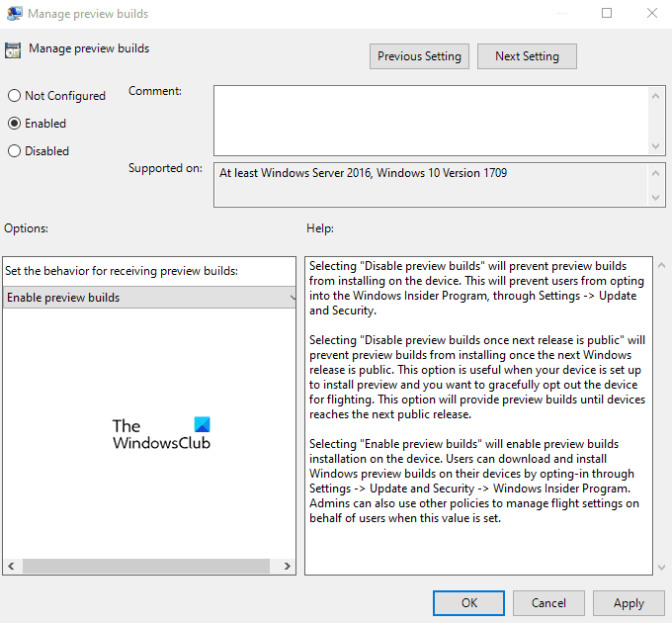Click inside the Comment text box
The image size is (672, 623).
click(431, 121)
